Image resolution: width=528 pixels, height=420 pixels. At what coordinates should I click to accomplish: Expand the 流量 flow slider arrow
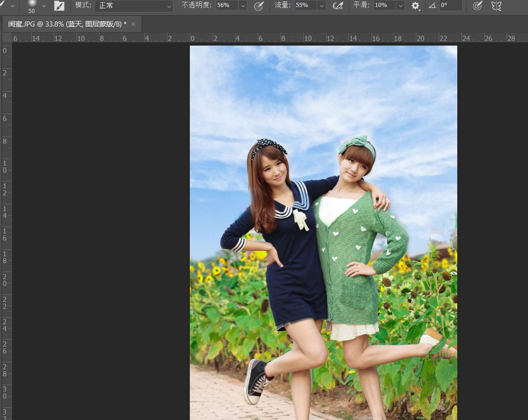click(x=321, y=6)
